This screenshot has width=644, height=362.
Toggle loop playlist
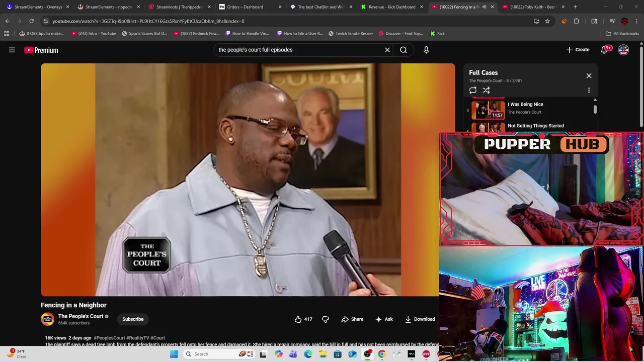(473, 90)
